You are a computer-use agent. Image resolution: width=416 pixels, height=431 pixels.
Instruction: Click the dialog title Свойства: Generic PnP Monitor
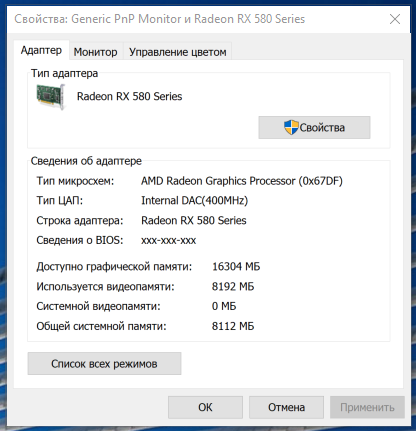click(160, 19)
